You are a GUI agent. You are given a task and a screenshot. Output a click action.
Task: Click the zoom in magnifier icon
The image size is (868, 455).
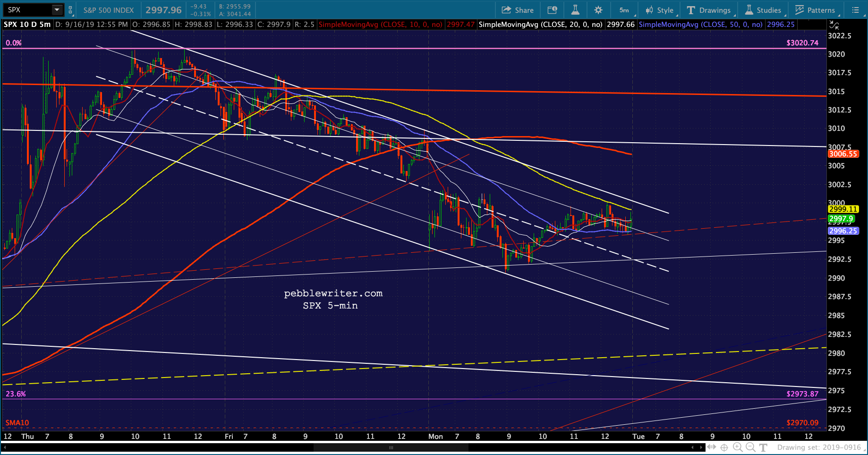tap(737, 447)
